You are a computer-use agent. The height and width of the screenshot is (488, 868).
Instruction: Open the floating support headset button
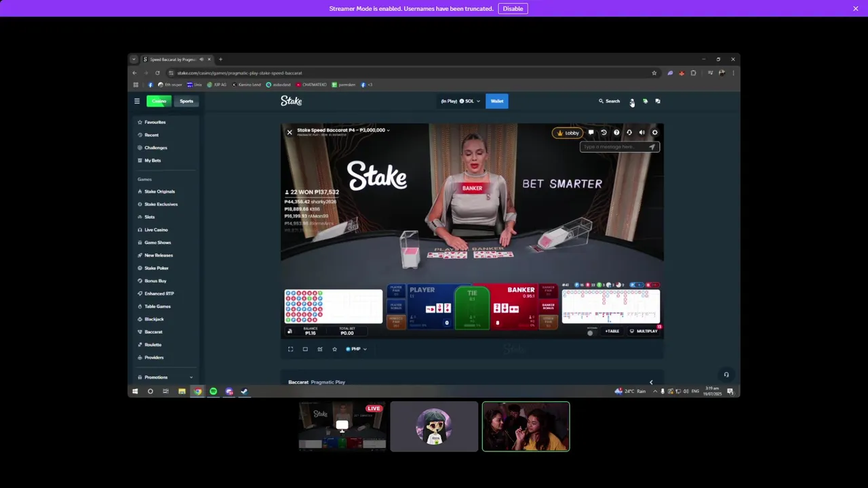point(726,375)
